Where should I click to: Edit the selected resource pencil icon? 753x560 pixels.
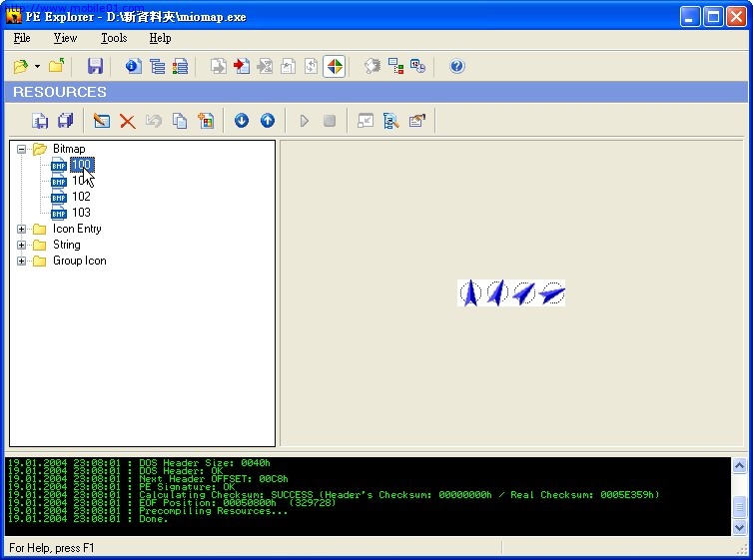click(102, 121)
